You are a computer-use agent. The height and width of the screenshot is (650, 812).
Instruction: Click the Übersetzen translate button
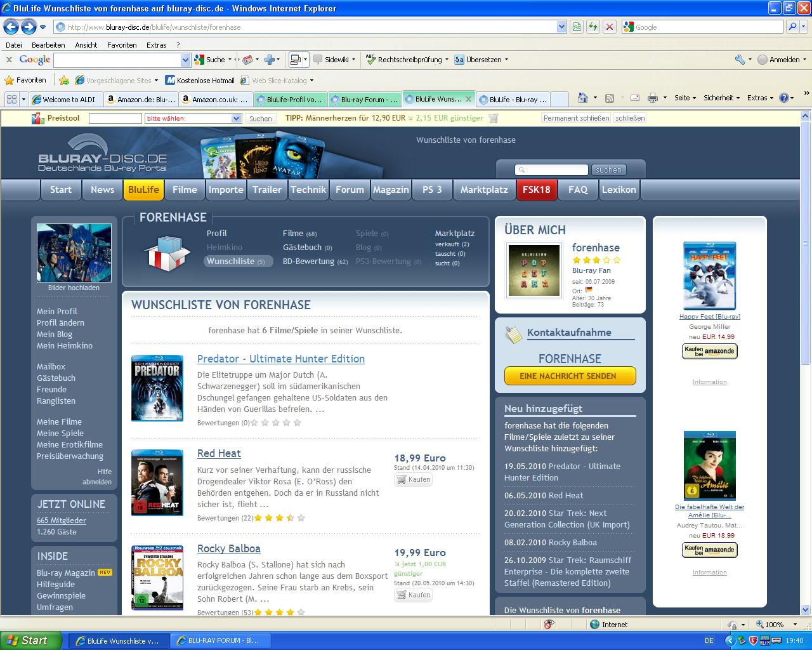pyautogui.click(x=478, y=60)
